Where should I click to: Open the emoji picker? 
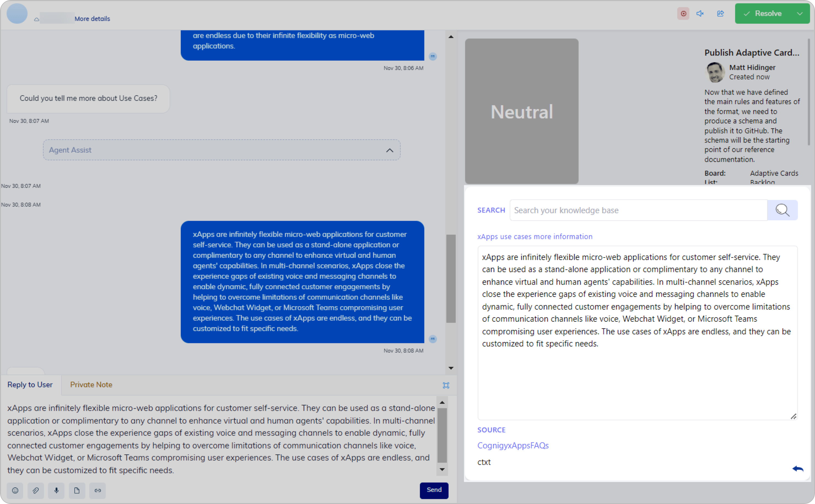15,490
